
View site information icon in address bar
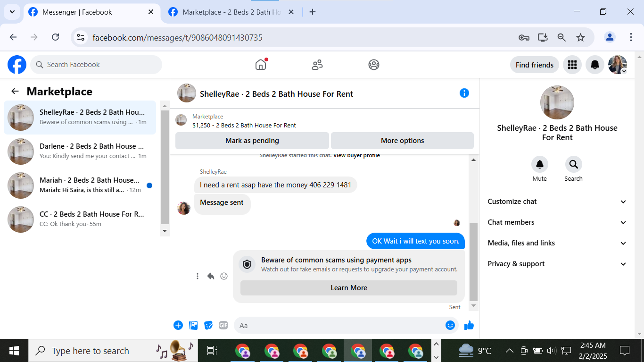click(x=81, y=37)
